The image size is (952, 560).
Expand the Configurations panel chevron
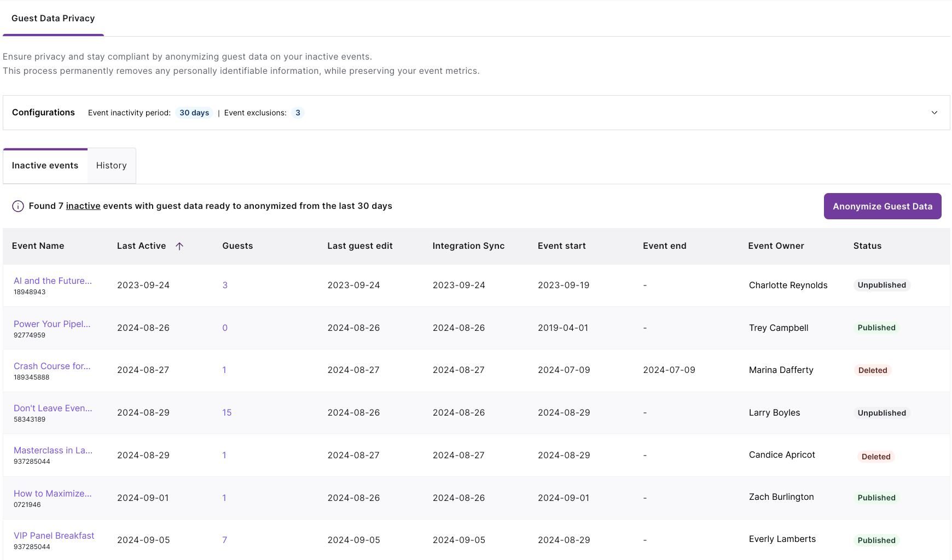(934, 113)
